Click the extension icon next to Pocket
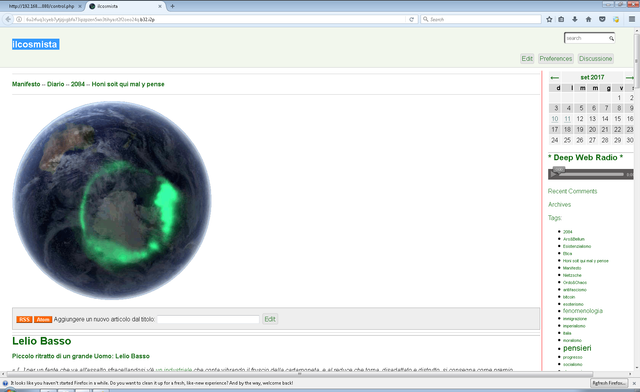Screen dimensions: 640x392 pos(616,19)
